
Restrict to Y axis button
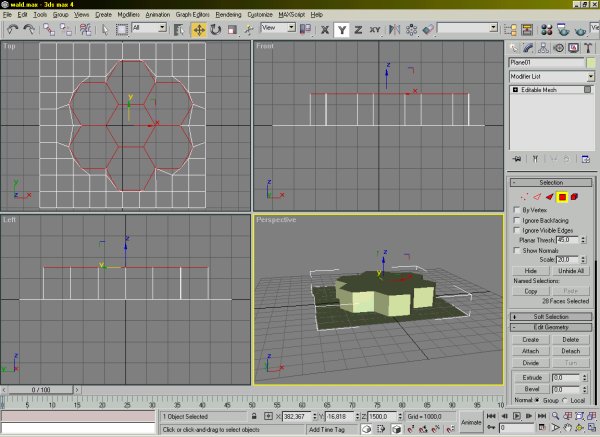pos(340,29)
